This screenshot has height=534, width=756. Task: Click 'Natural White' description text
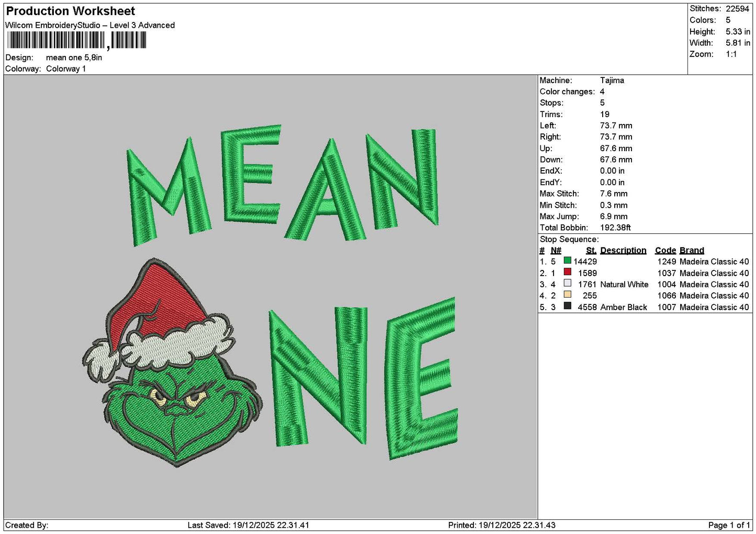[x=624, y=285]
